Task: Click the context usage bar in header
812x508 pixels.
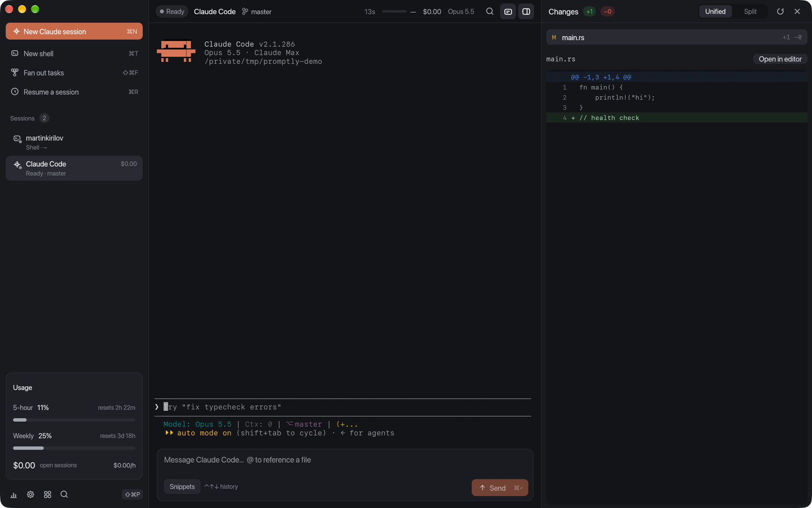Action: click(394, 11)
